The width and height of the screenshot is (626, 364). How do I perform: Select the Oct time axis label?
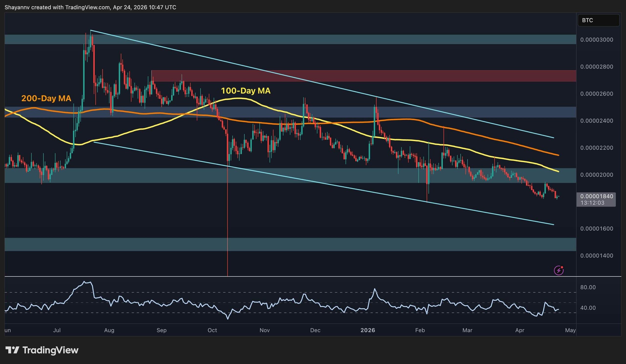pyautogui.click(x=212, y=330)
